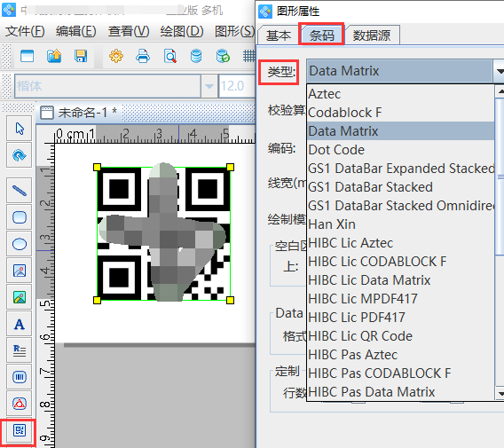The width and height of the screenshot is (504, 448).
Task: Choose GS1 DataBar Stacked entry
Action: coord(400,187)
